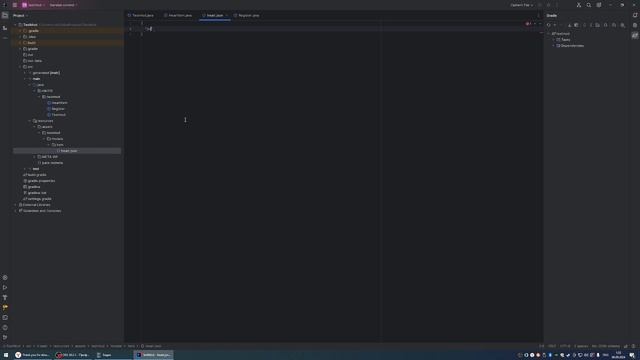The image size is (640, 360).
Task: Select heart.json file in project tree
Action: tap(67, 151)
